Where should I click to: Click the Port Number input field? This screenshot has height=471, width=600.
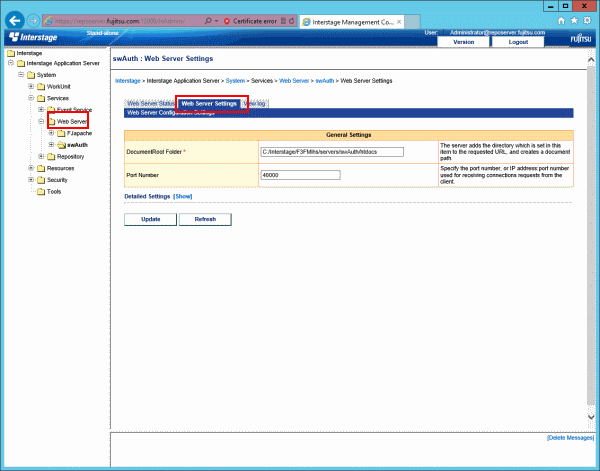point(300,175)
